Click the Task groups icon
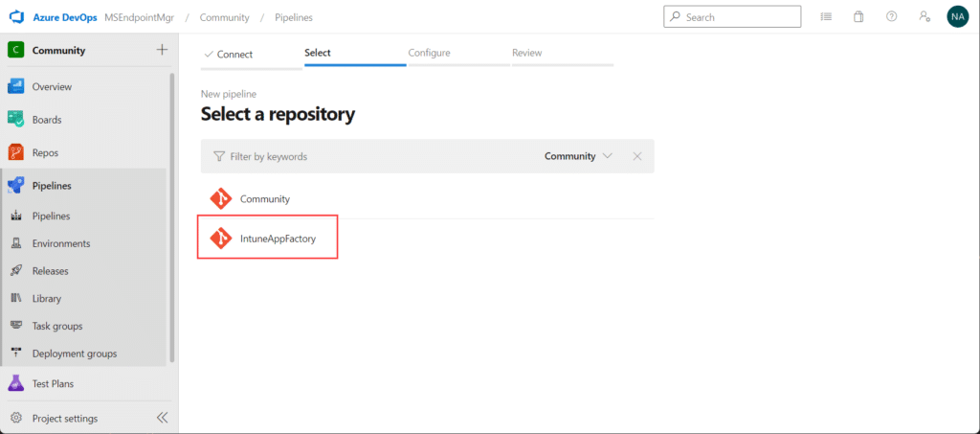The width and height of the screenshot is (980, 434). pos(17,326)
